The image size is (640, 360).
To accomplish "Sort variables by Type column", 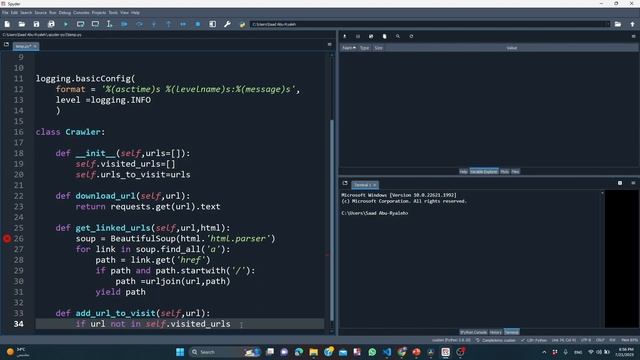I will tap(364, 48).
